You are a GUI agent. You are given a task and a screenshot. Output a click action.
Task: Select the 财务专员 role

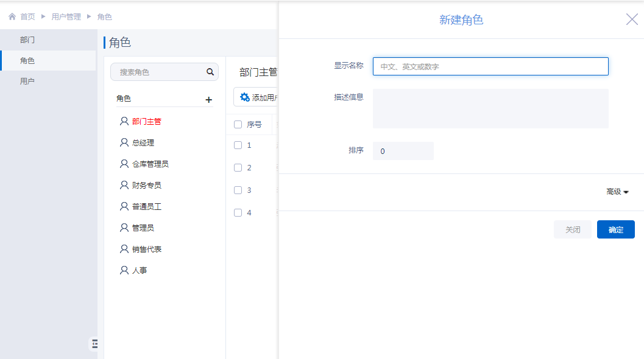tap(146, 186)
